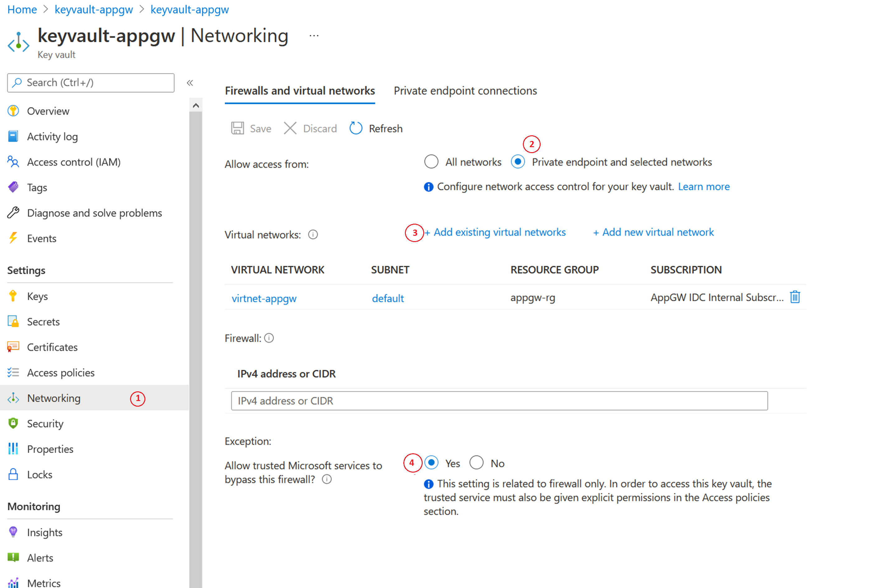The width and height of the screenshot is (873, 588).
Task: Click Add existing virtual networks link
Action: 495,232
